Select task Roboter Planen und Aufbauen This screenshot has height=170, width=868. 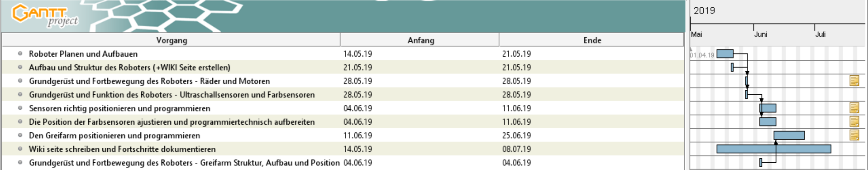pyautogui.click(x=83, y=54)
